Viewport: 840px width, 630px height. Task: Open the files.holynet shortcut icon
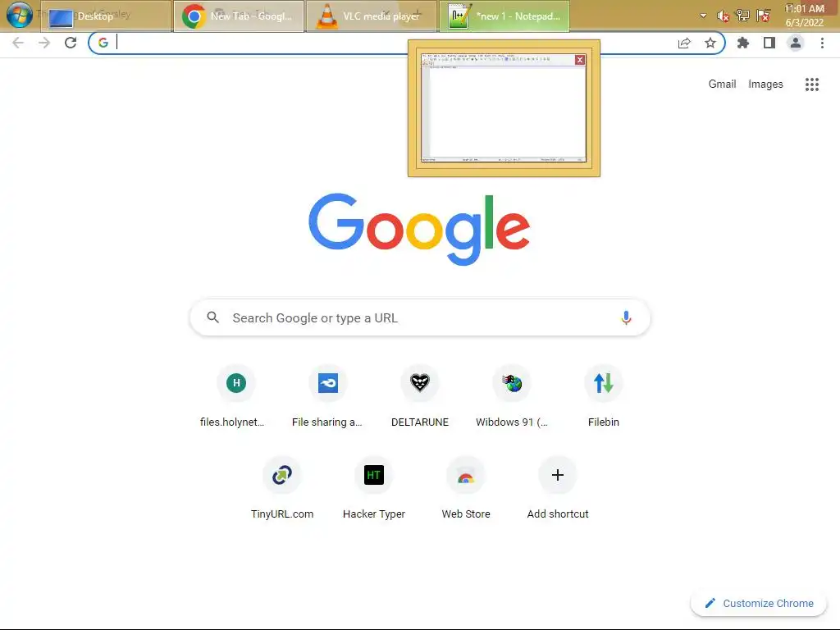point(236,383)
